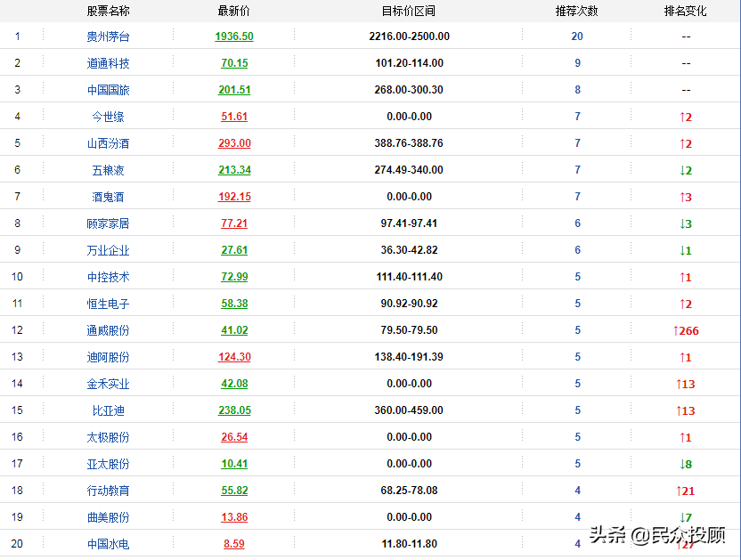Click latest price 1936.50

[x=234, y=37]
